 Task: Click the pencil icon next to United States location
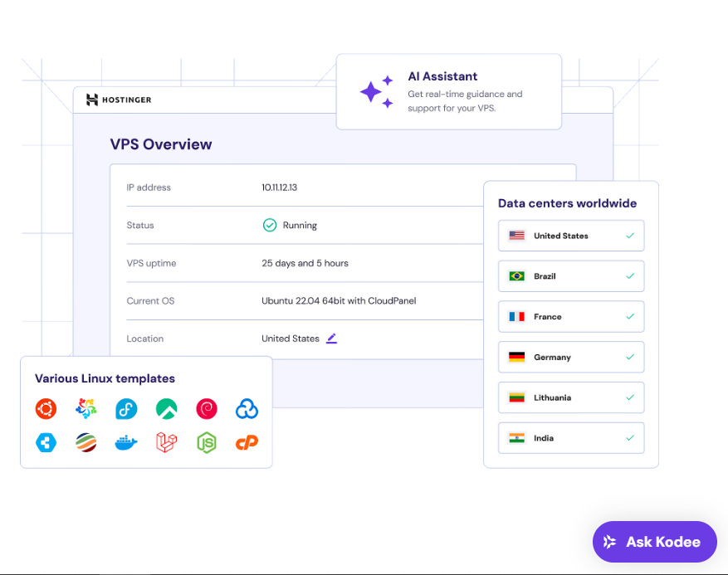(331, 339)
